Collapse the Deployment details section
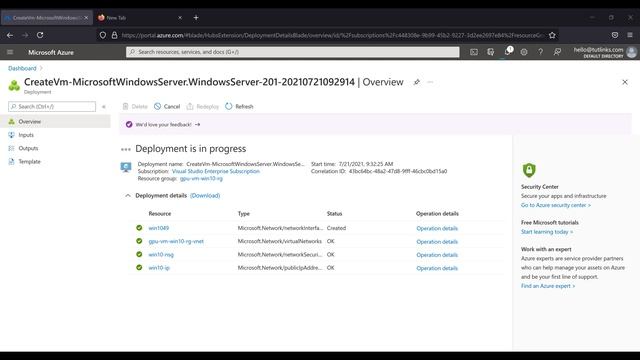Viewport: 640px width, 360px height. click(128, 196)
